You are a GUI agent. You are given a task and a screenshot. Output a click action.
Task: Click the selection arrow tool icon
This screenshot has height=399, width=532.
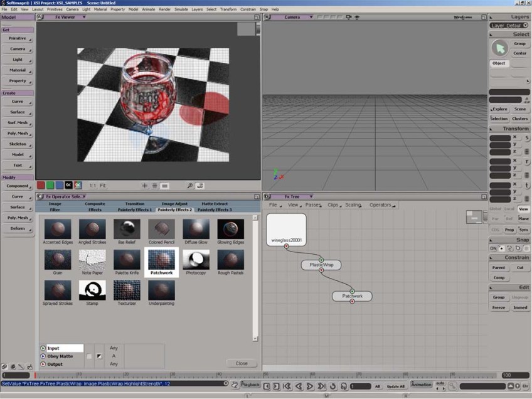499,48
